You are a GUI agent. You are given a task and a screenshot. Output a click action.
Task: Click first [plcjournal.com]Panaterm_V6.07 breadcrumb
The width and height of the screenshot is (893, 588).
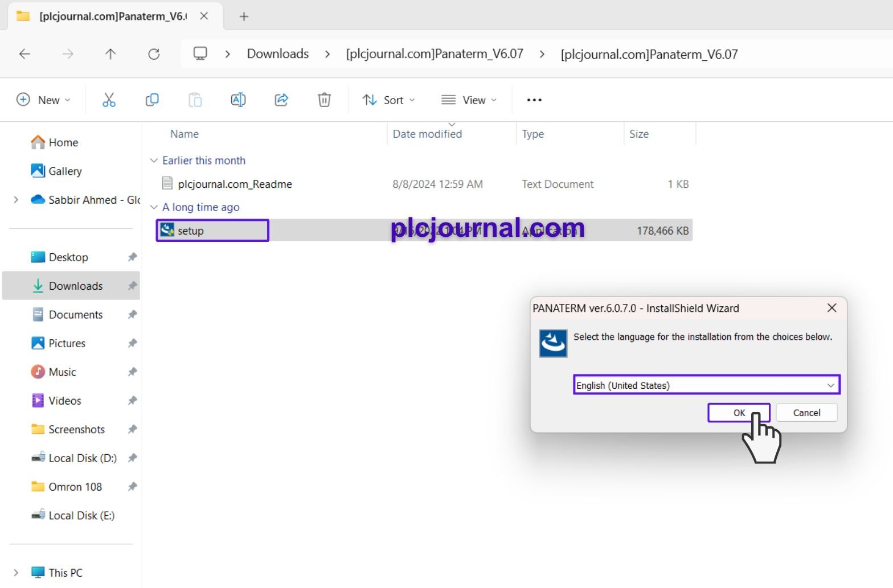435,54
